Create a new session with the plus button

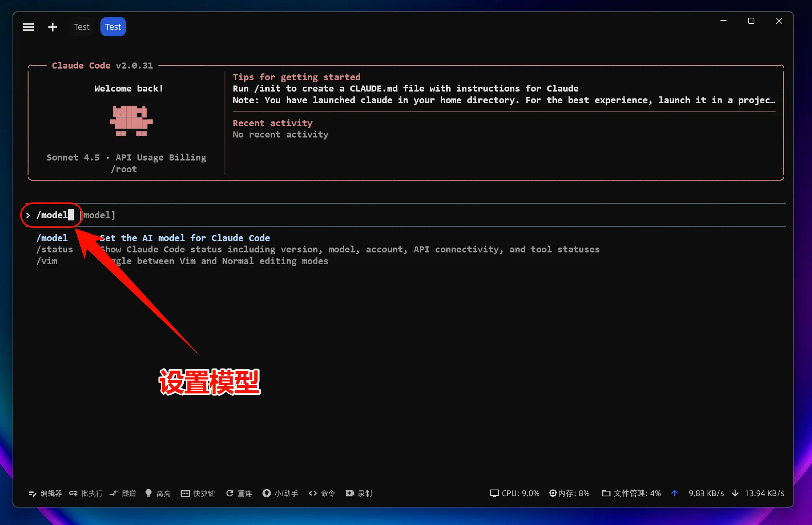click(53, 27)
